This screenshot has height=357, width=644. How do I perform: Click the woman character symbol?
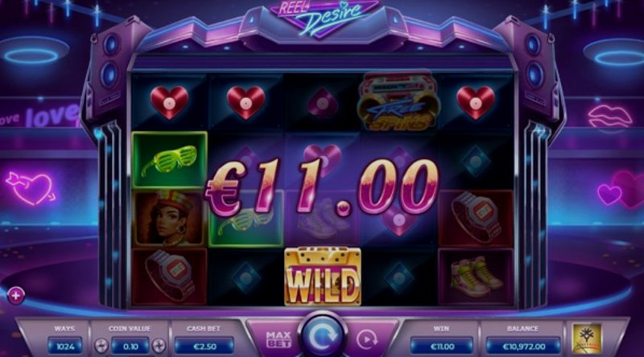[x=169, y=219]
